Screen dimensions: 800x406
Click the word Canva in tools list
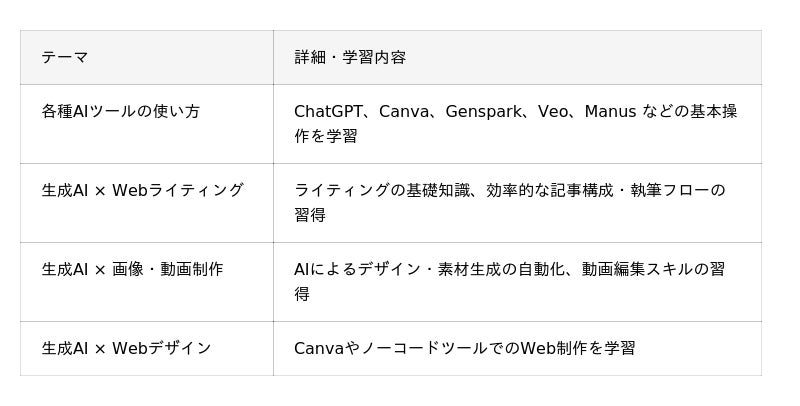coord(404,111)
